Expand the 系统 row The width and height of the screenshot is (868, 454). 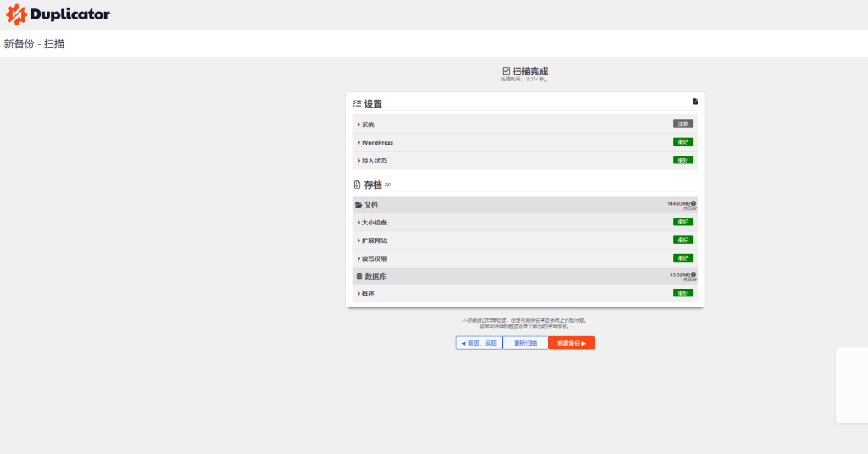525,125
